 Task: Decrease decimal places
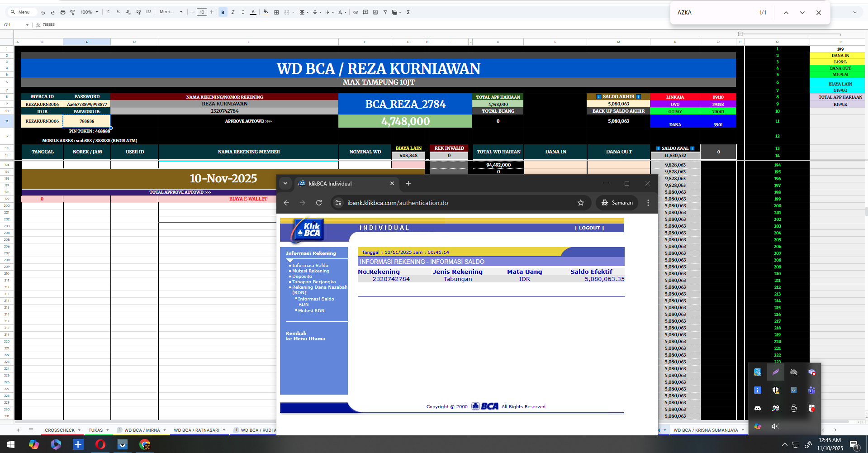(x=128, y=12)
